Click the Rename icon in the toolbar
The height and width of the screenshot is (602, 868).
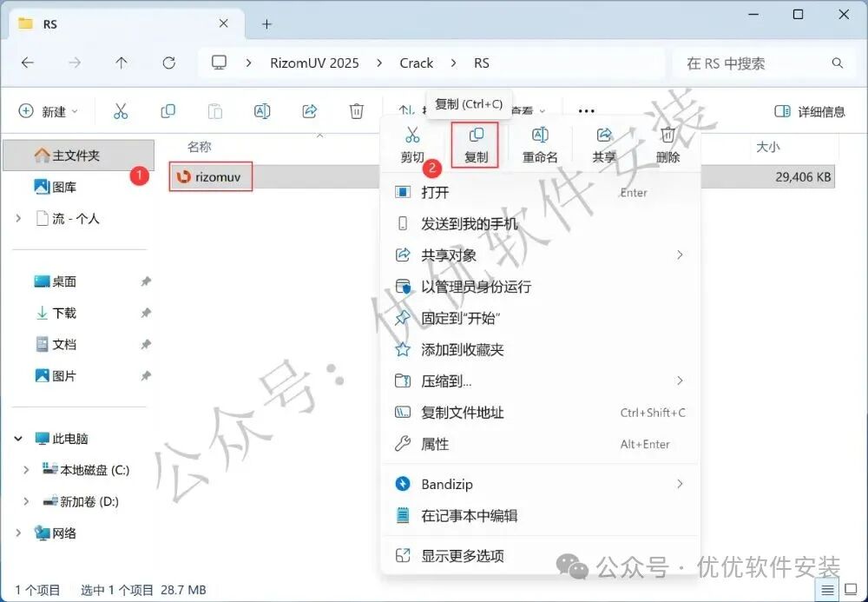[x=262, y=111]
